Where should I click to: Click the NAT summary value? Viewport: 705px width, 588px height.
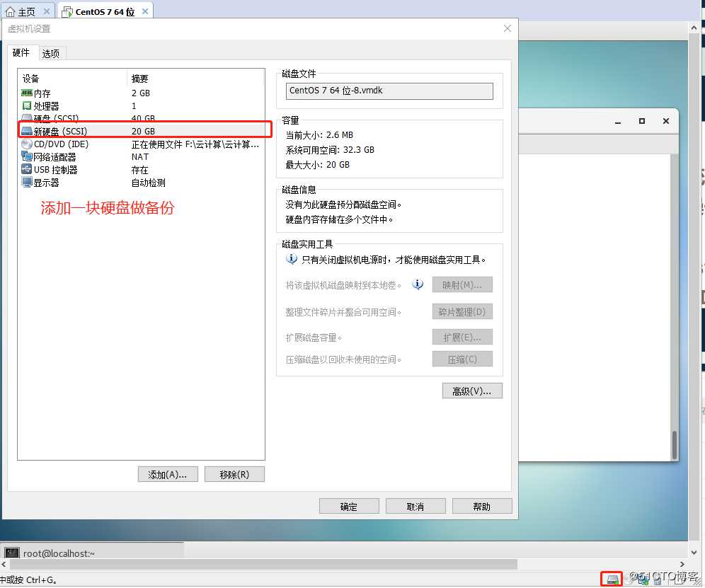pos(140,157)
